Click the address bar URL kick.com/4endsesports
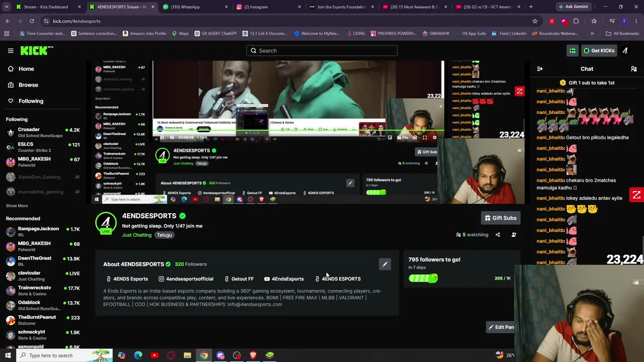The image size is (644, 362). (76, 21)
